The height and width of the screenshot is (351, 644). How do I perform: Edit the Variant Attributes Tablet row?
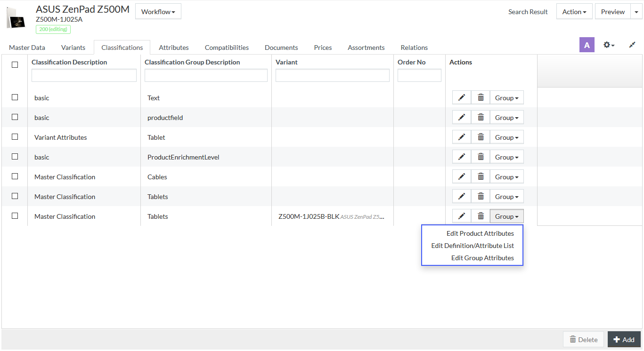coord(462,137)
